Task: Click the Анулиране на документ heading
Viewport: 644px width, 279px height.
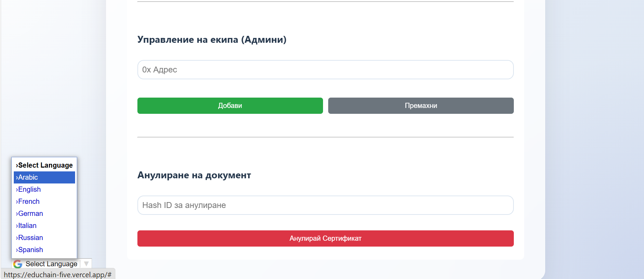Action: click(x=194, y=175)
